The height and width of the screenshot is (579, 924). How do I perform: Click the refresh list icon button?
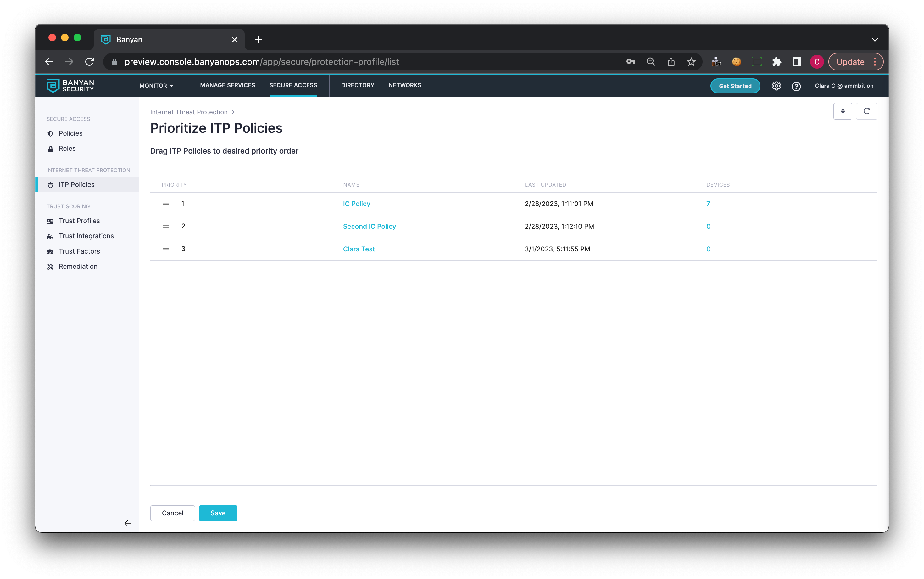866,111
